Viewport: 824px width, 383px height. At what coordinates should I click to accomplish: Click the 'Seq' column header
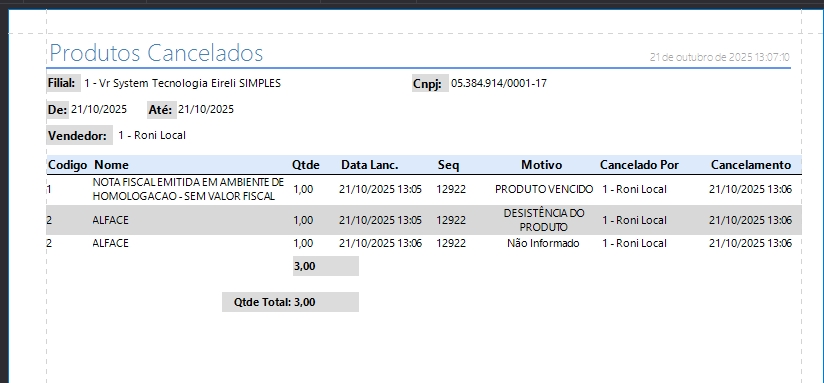449,165
